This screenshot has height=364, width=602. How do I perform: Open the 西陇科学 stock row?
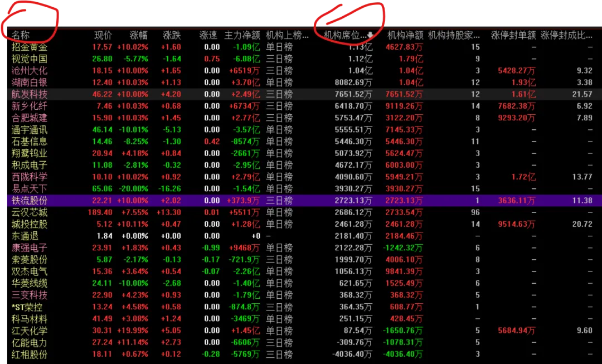click(304, 177)
